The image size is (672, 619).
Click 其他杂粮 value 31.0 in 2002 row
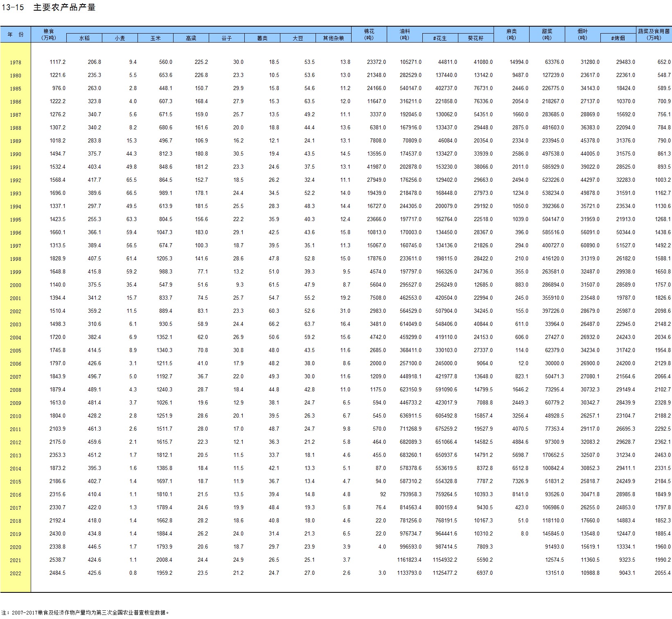pos(345,311)
